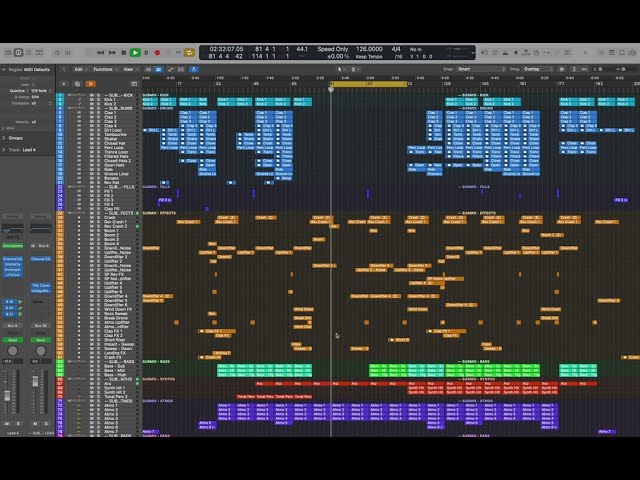This screenshot has height=480, width=640.
Task: Open List Editors icon at top right
Action: tap(601, 53)
